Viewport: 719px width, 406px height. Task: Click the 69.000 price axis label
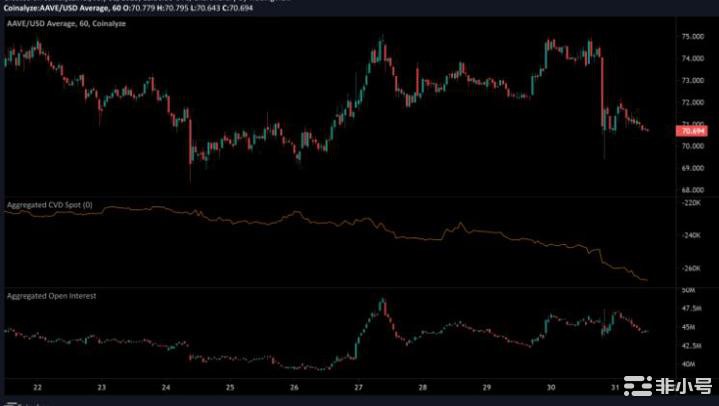click(693, 168)
